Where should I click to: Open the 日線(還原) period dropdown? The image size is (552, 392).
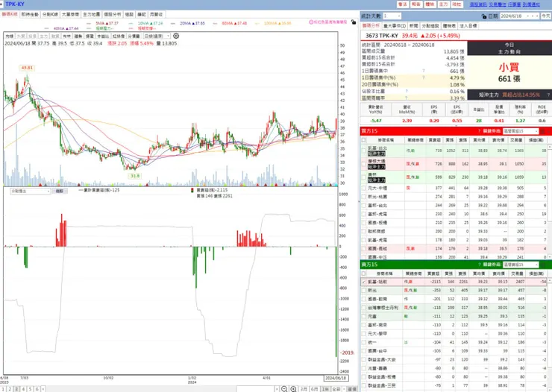point(157,36)
